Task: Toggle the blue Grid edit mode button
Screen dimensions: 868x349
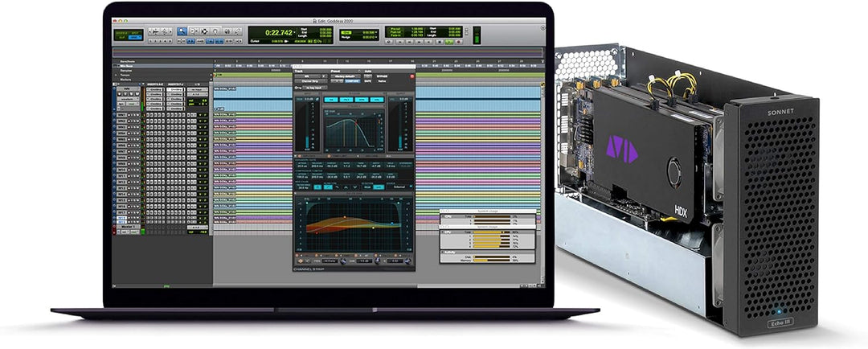Action: [134, 37]
